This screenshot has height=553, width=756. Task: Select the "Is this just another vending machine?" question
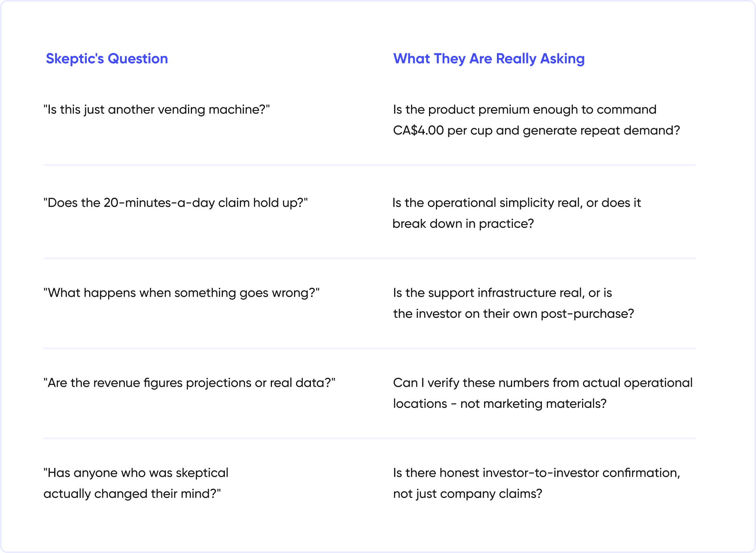(157, 110)
